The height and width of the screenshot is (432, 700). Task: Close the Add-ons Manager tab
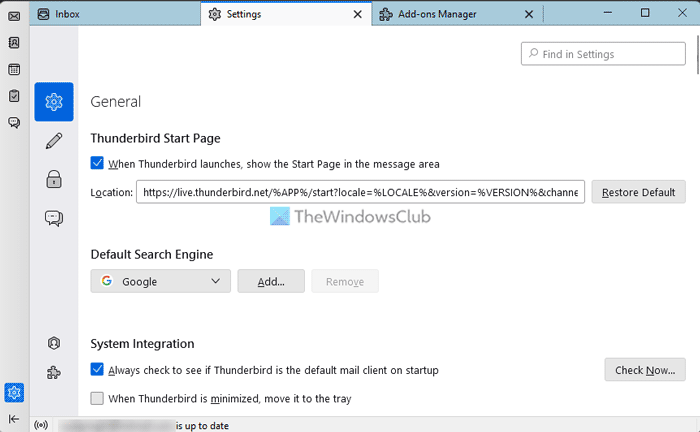(529, 14)
